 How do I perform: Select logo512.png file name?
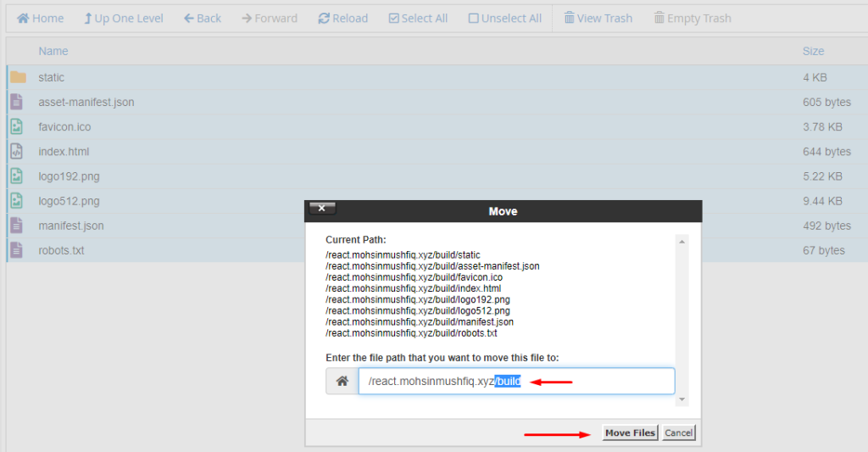pos(70,201)
